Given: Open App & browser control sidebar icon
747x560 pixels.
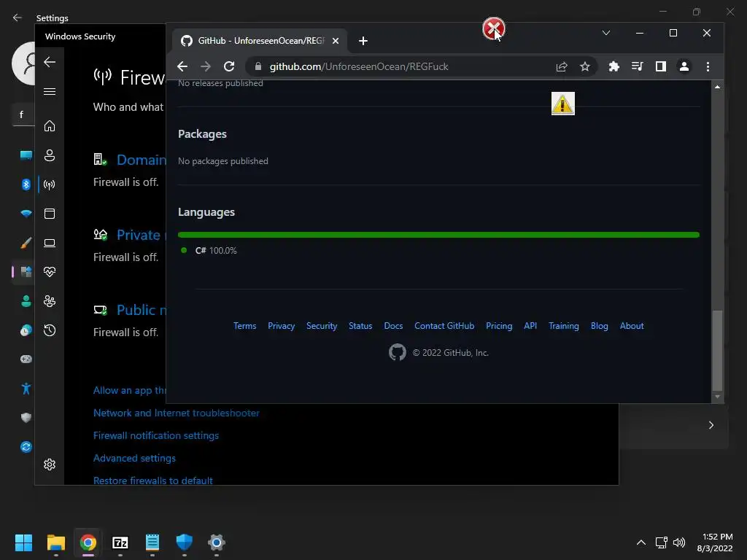Looking at the screenshot, I should (50, 214).
